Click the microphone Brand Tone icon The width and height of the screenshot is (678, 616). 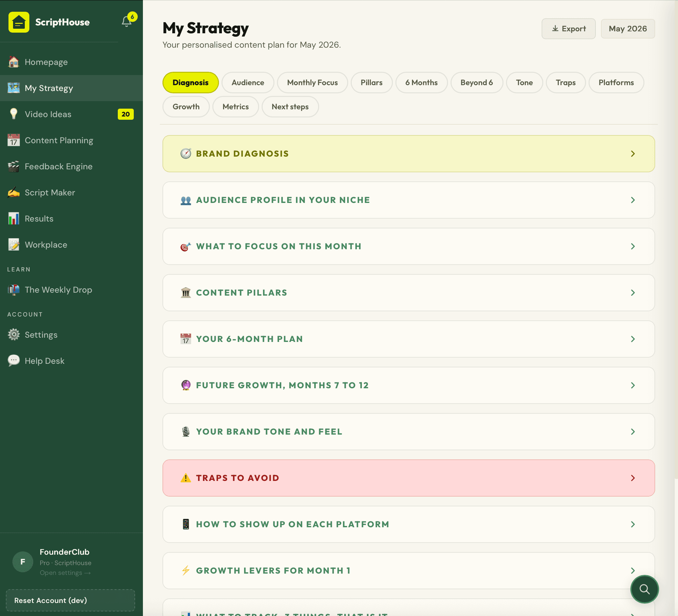[186, 432]
